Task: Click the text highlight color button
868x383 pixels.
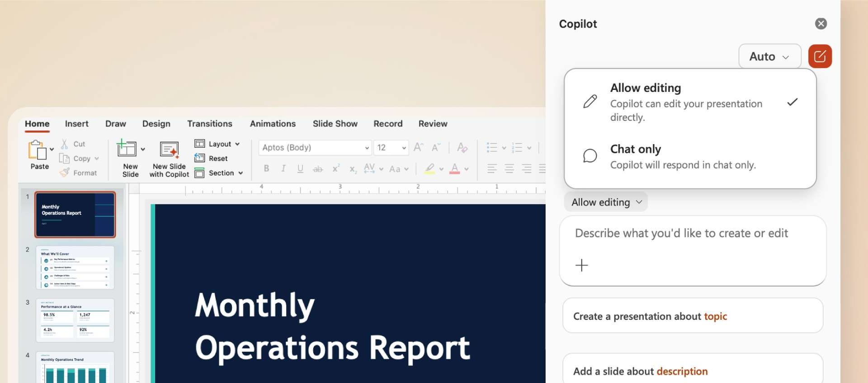Action: click(429, 169)
